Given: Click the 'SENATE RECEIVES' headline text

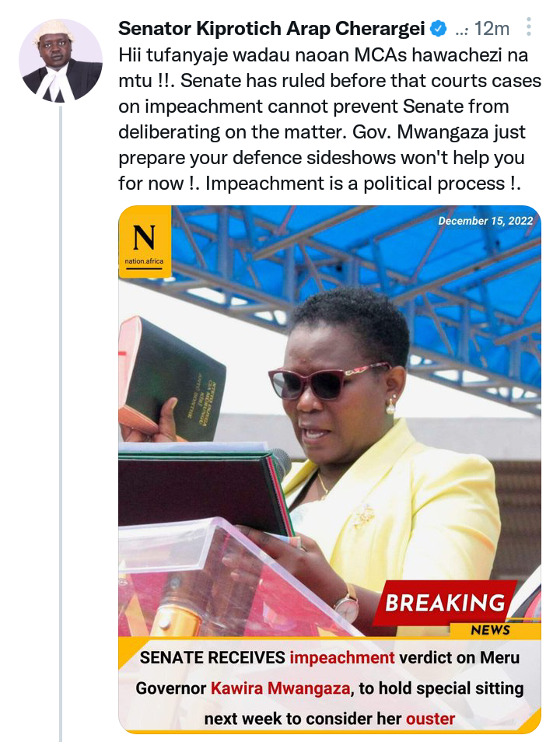Looking at the screenshot, I should click(x=212, y=657).
